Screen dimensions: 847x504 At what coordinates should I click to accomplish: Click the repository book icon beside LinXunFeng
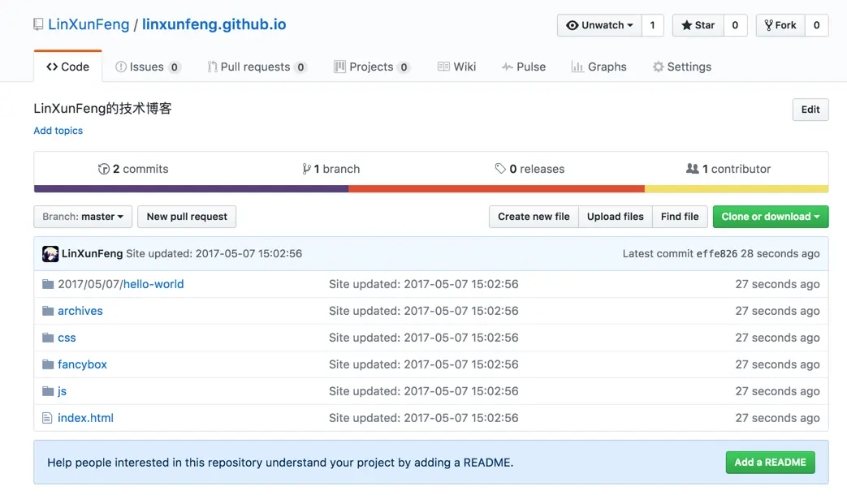(38, 24)
